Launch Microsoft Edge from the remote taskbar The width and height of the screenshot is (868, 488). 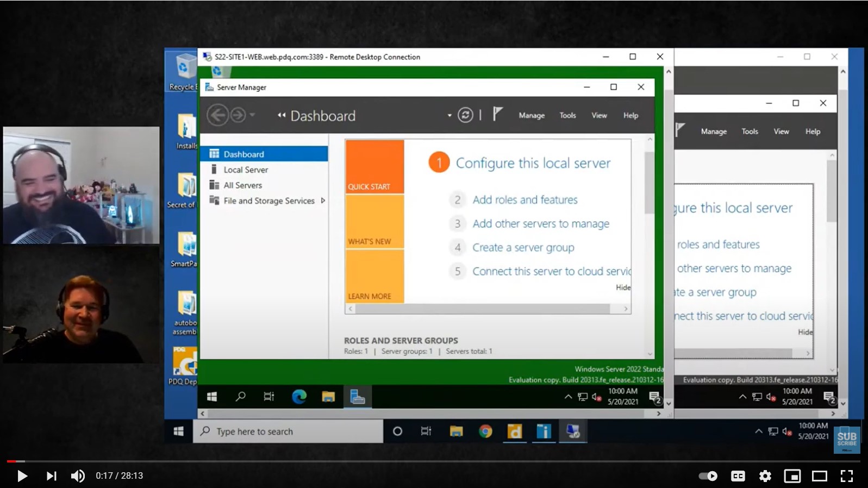(x=299, y=397)
